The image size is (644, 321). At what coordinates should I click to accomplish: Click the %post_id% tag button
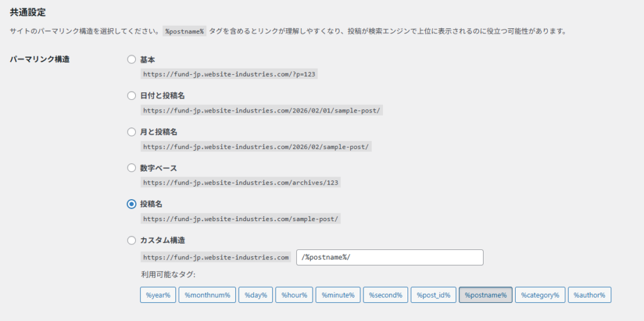[x=433, y=295]
